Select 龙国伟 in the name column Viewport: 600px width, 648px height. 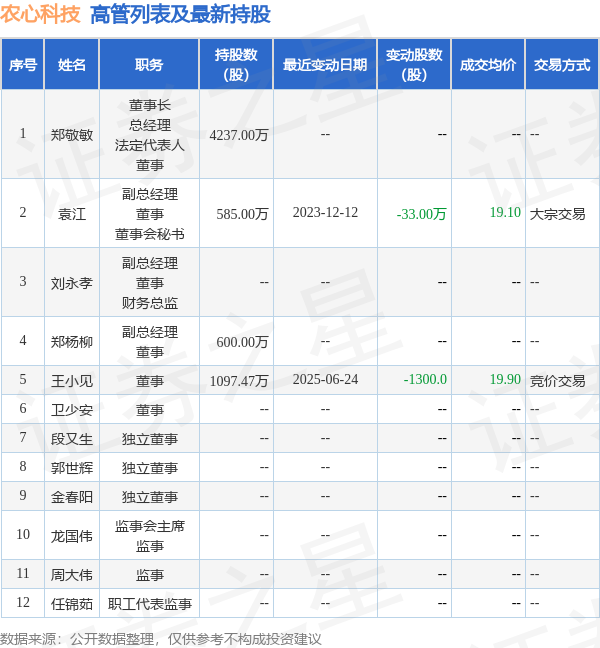click(72, 535)
